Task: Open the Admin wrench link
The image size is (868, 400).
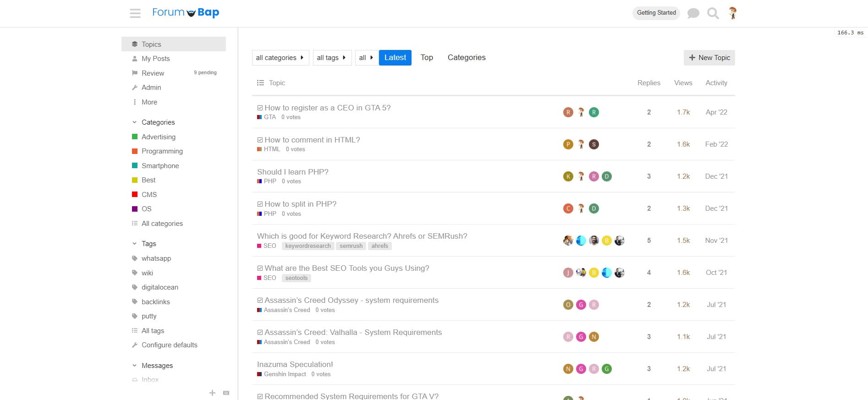Action: click(x=151, y=88)
